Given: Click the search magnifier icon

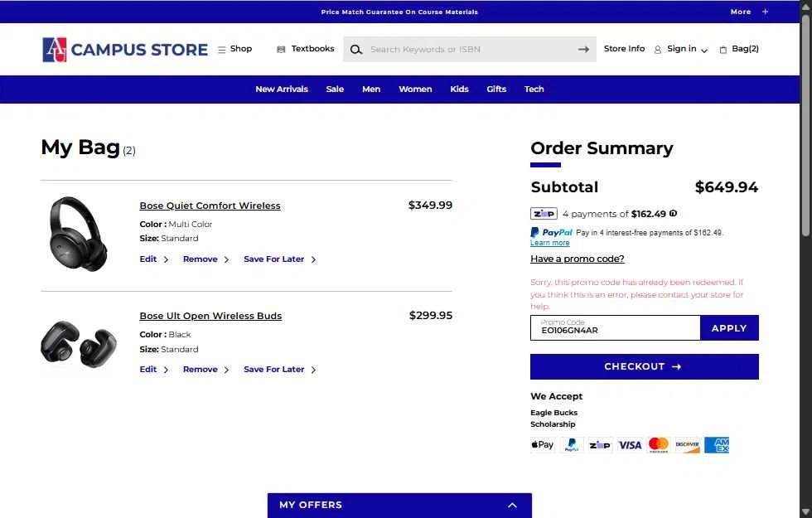Looking at the screenshot, I should point(355,50).
